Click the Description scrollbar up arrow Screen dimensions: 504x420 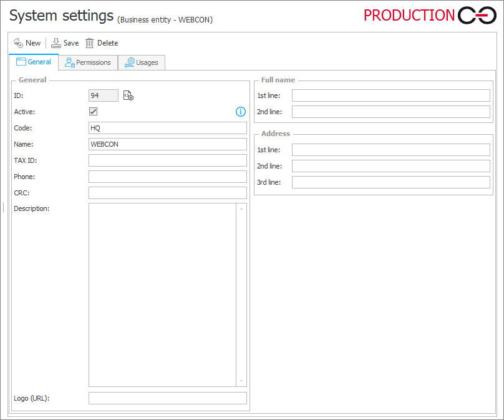241,209
